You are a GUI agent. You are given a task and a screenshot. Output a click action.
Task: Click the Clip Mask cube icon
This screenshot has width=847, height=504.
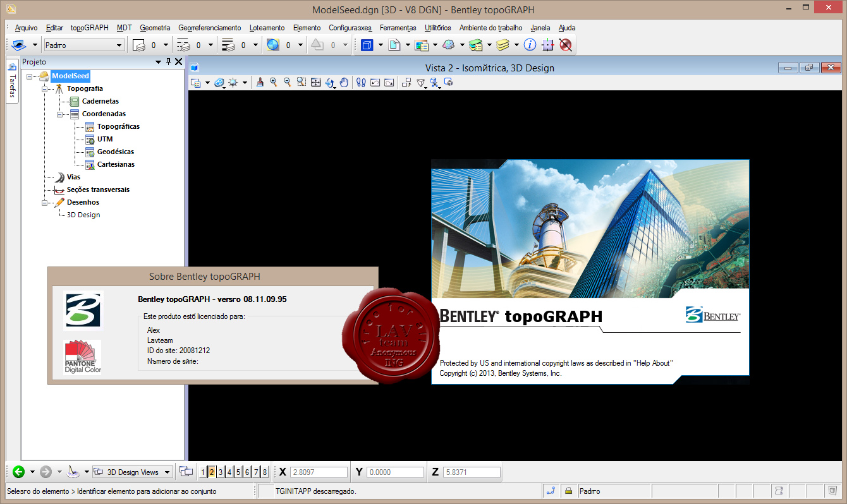click(448, 83)
